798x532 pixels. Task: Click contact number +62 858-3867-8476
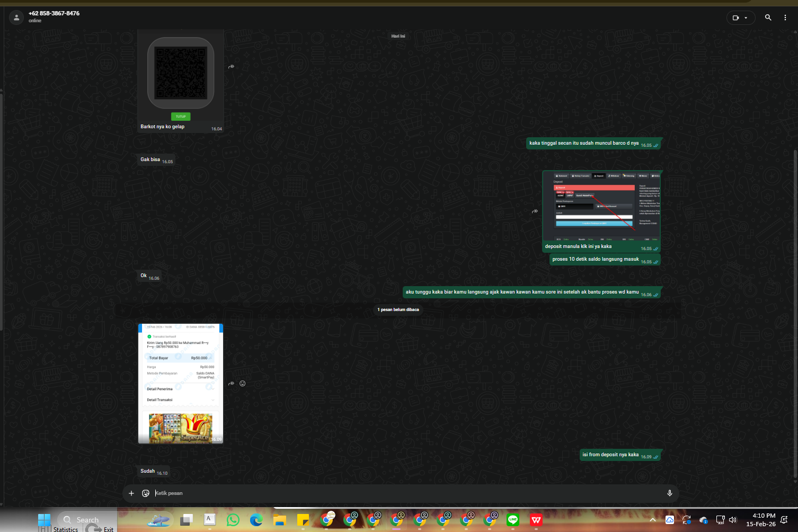pyautogui.click(x=54, y=13)
